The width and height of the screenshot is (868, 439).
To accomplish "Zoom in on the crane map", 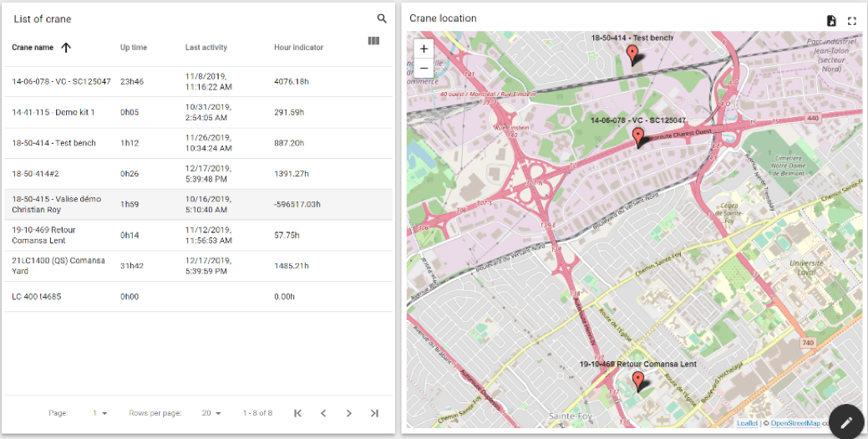I will click(424, 49).
